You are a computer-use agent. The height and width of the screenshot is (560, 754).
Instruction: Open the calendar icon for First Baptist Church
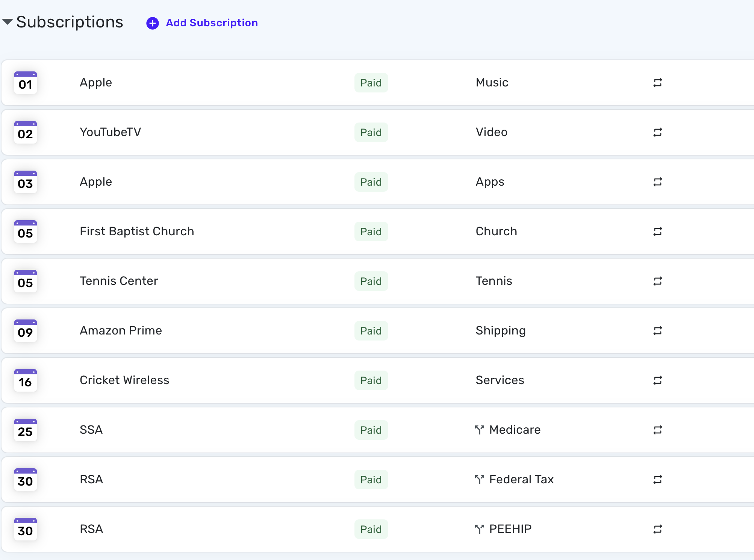(x=26, y=232)
